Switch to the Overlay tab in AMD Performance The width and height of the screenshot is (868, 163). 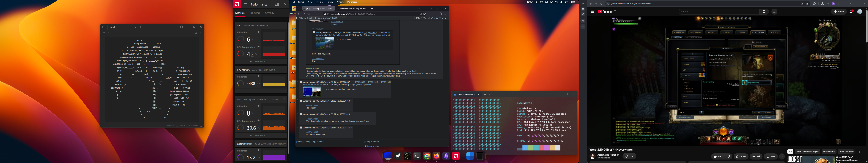tap(270, 13)
